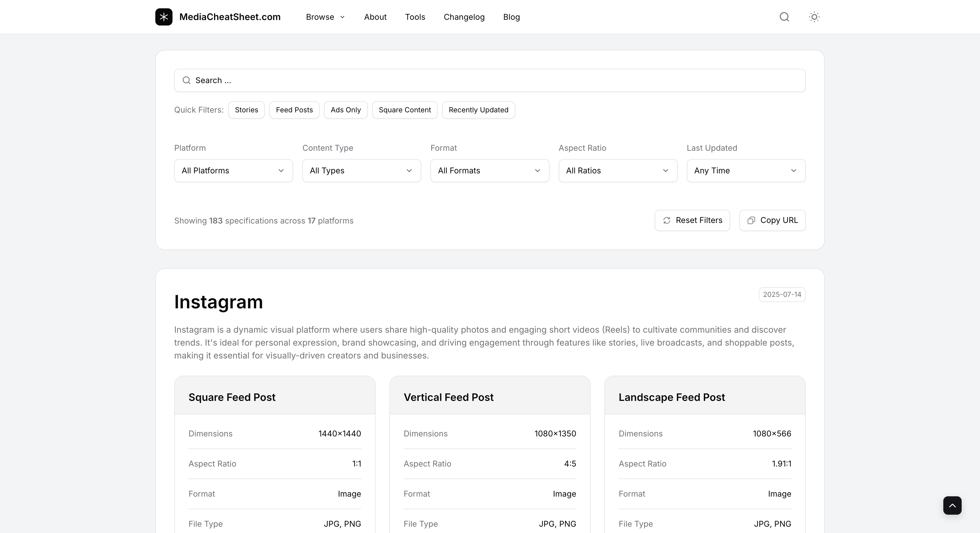
Task: Click the Copy URL button
Action: [772, 220]
